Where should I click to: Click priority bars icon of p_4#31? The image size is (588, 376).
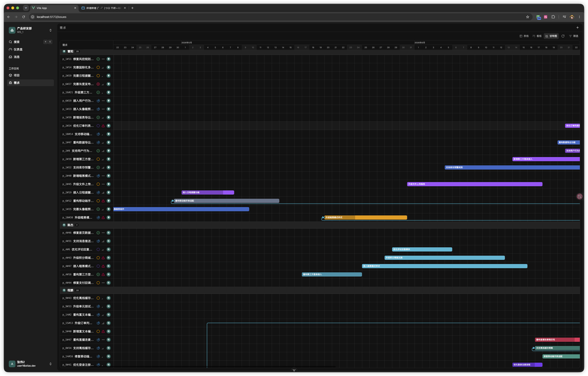[103, 241]
